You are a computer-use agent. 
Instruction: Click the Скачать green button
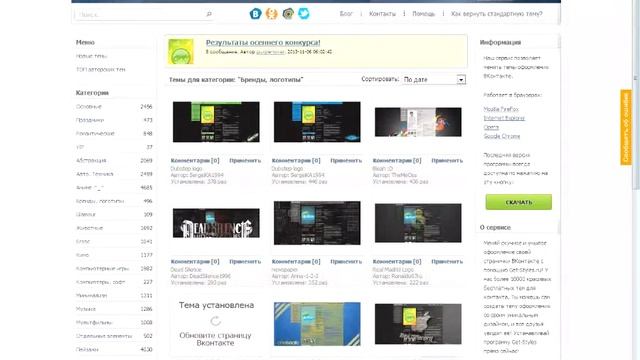518,202
